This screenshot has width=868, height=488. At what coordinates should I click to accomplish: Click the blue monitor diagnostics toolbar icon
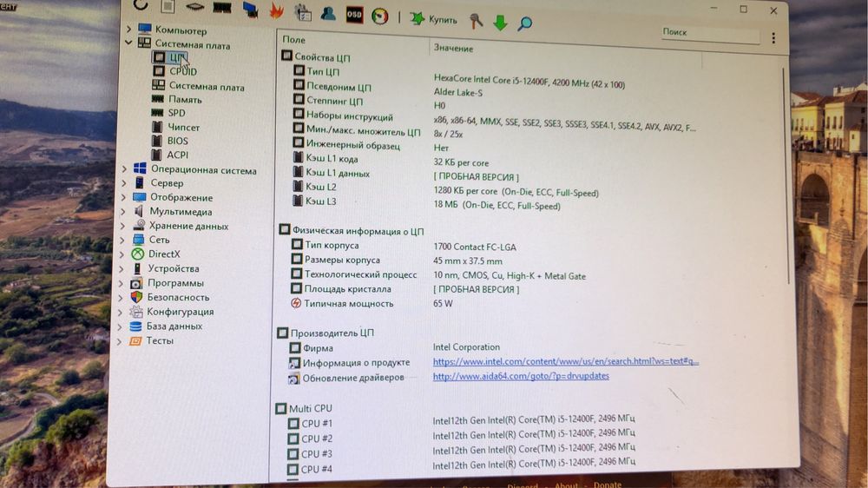pos(250,10)
